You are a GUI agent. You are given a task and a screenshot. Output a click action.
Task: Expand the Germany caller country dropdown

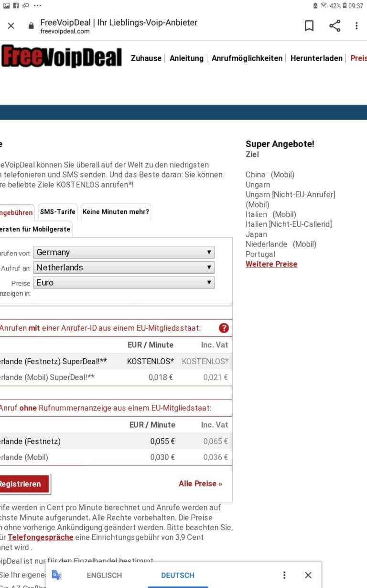pyautogui.click(x=124, y=252)
